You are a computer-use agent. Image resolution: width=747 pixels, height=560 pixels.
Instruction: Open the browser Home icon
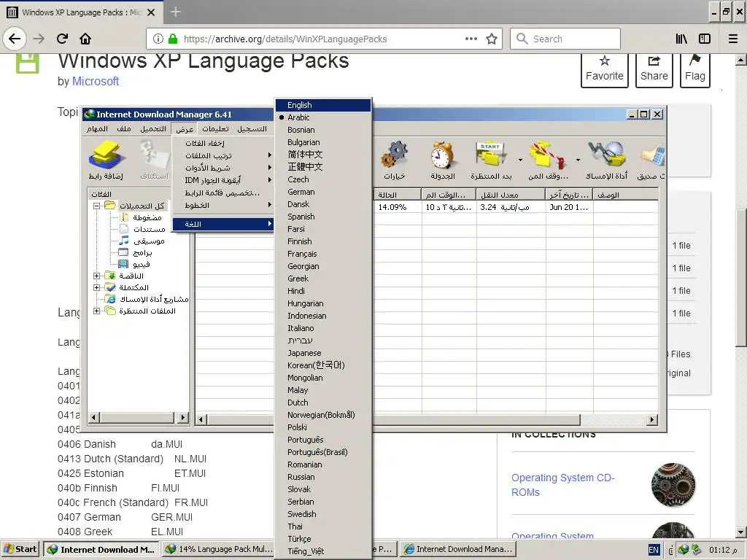point(85,39)
